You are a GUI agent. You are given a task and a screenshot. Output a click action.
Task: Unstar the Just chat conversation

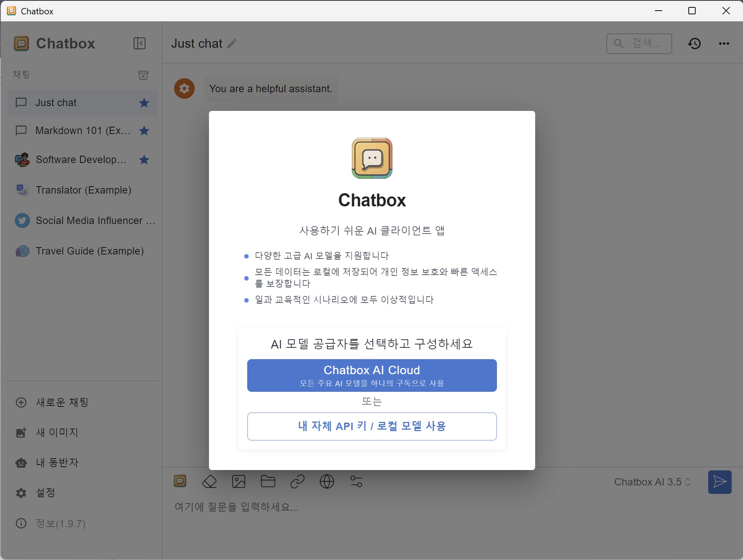pos(144,103)
